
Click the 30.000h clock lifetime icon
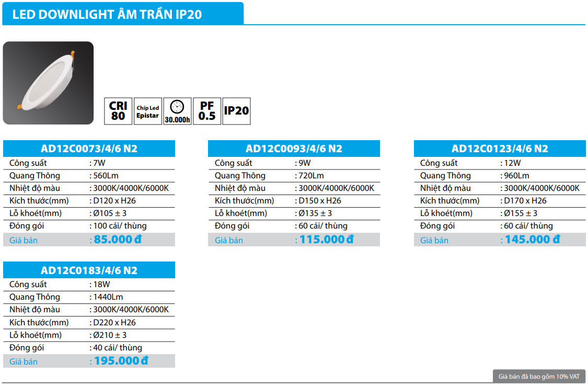(x=177, y=111)
